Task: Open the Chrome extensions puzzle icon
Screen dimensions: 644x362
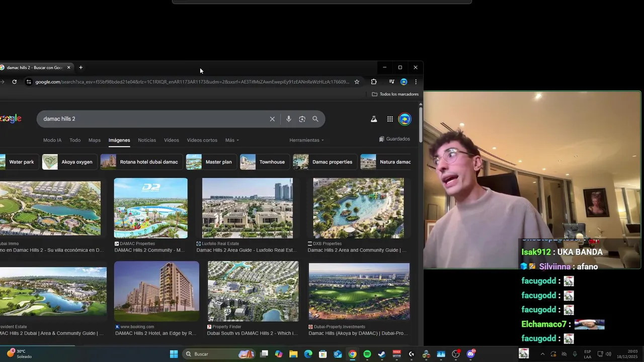Action: [x=374, y=82]
